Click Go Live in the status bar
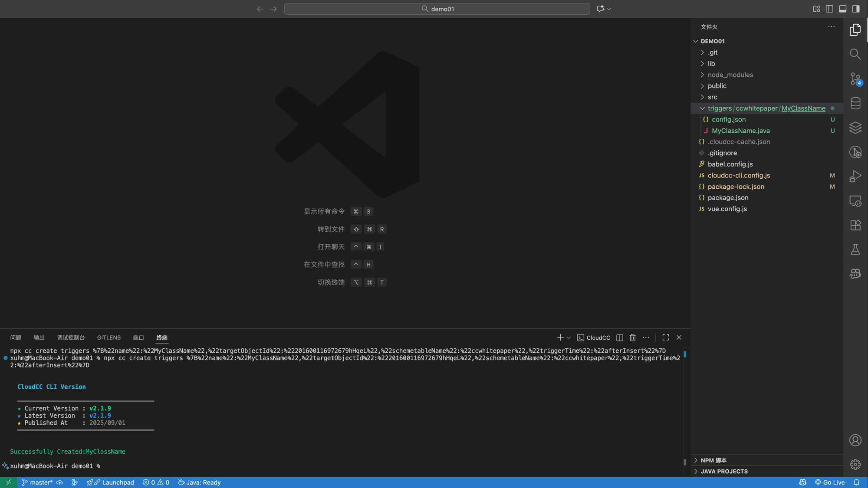The image size is (868, 488). pos(830,482)
